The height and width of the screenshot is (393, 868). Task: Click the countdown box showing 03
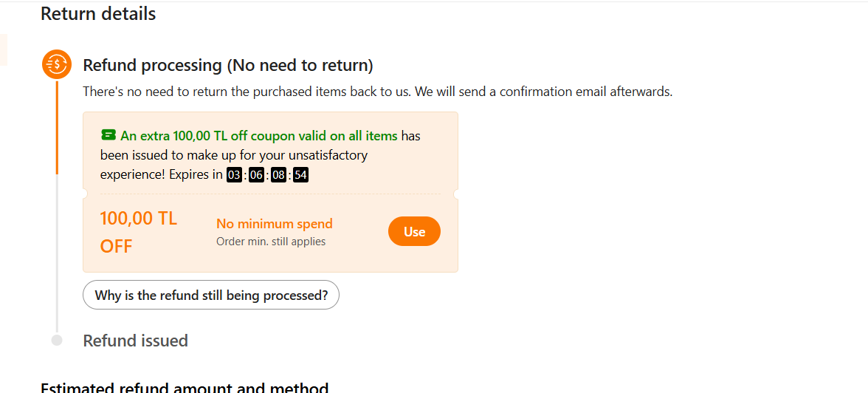(x=234, y=175)
